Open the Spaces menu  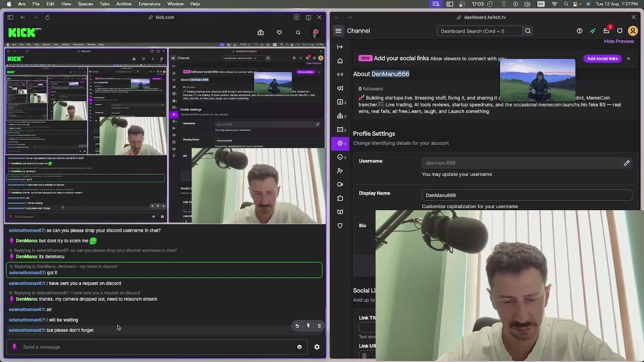86,4
